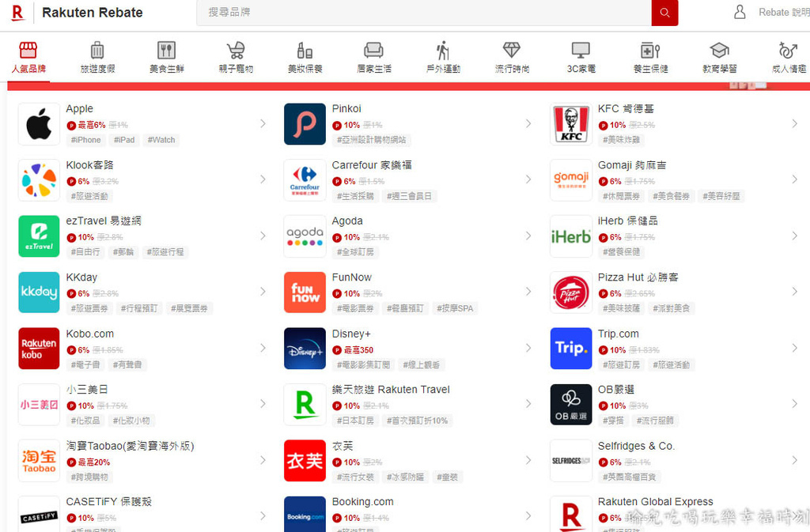Image resolution: width=810 pixels, height=532 pixels.
Task: Click the iHerb logo
Action: (x=571, y=236)
